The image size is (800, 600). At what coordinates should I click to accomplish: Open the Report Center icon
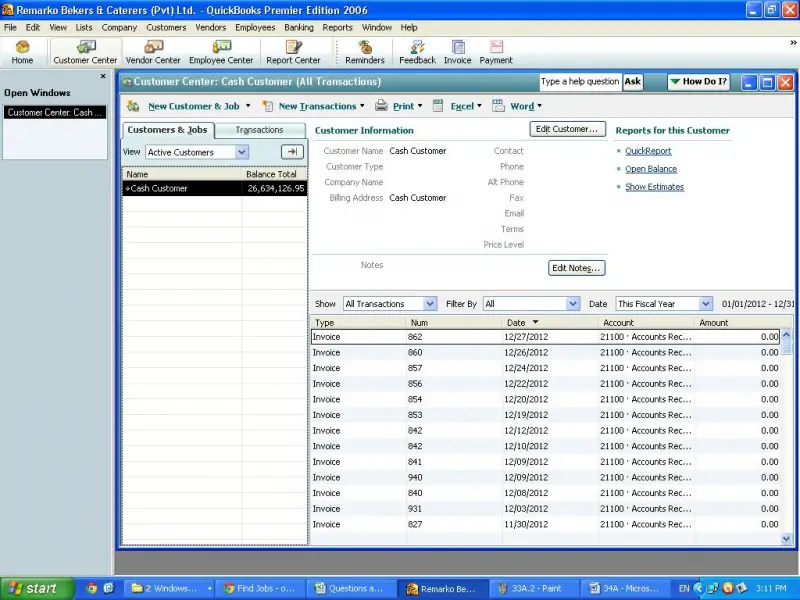(x=293, y=53)
